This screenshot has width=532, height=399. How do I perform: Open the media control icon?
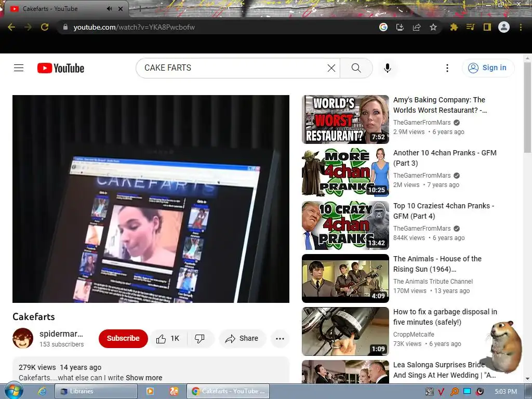point(470,27)
